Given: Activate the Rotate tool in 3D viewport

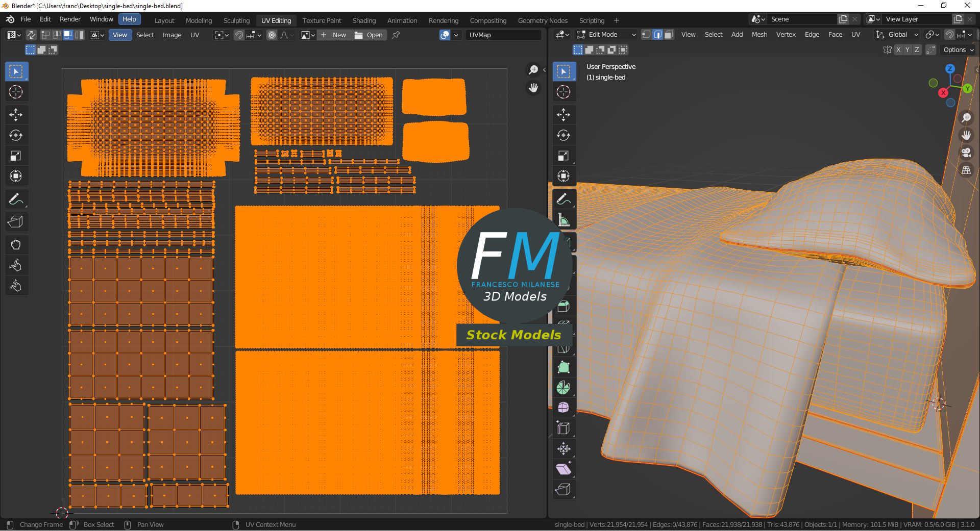Looking at the screenshot, I should (x=563, y=135).
